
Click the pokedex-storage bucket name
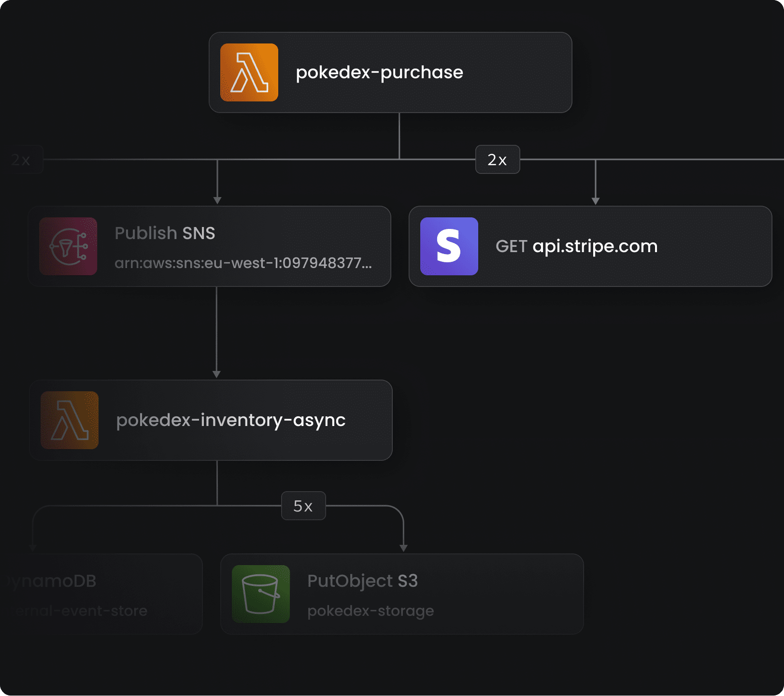[371, 611]
